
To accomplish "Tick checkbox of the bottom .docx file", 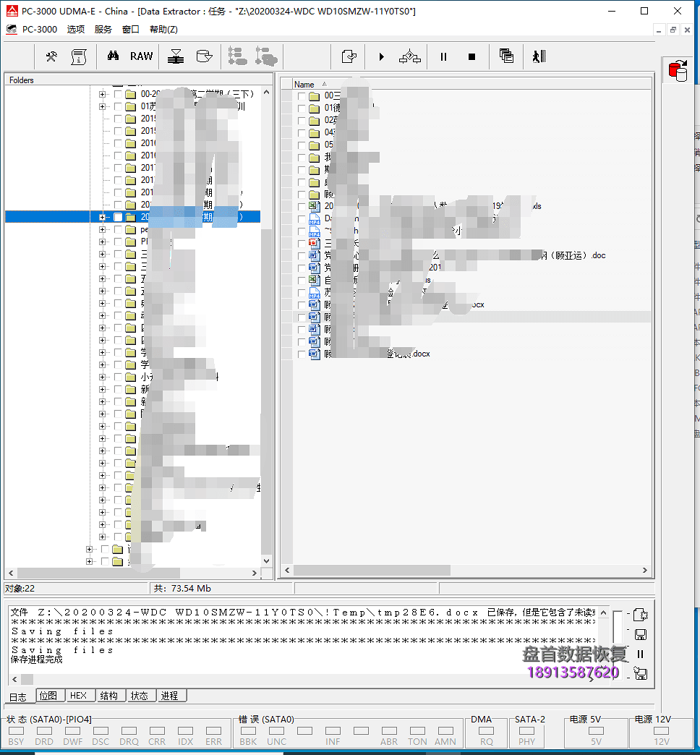I will [x=302, y=354].
